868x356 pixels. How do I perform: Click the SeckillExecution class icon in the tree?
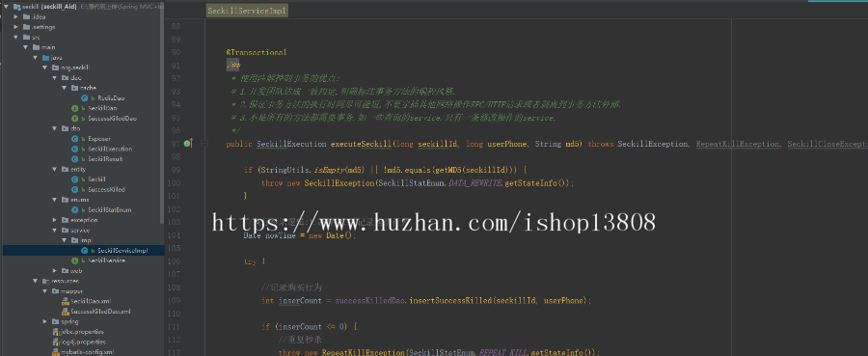tap(74, 149)
